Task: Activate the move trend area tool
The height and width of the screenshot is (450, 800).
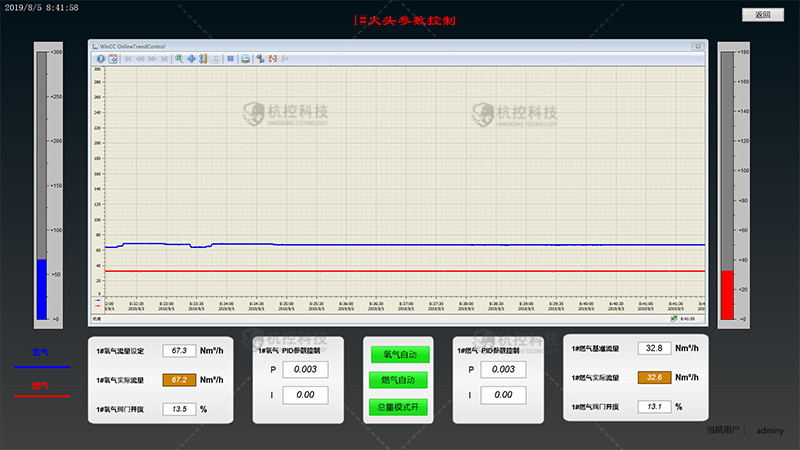Action: [191, 59]
